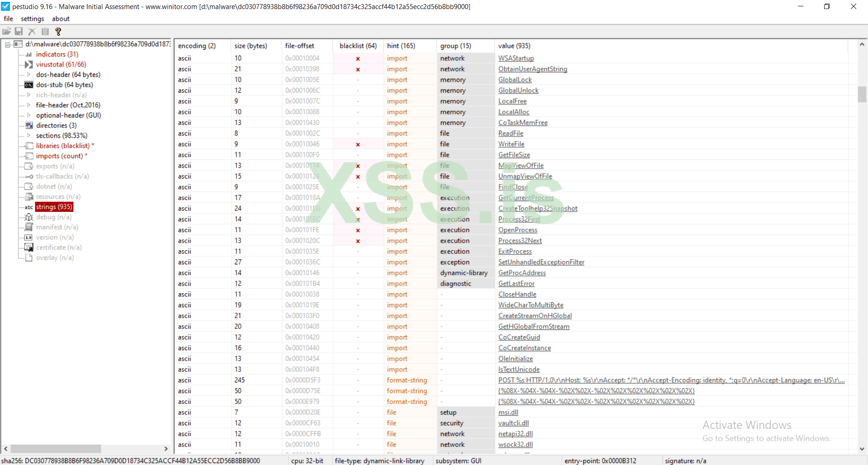
Task: Collapse the root d:\malware tree node
Action: [x=8, y=44]
